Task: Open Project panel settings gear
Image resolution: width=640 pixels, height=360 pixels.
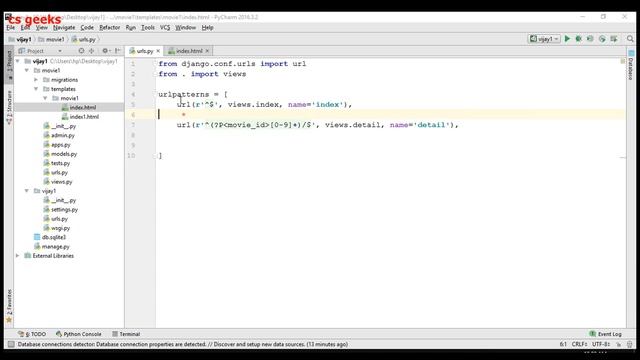Action: [106, 51]
